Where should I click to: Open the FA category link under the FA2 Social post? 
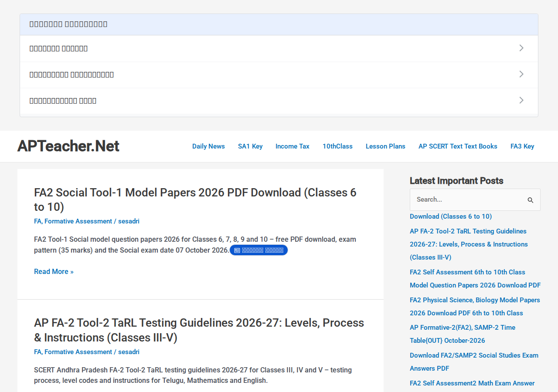37,221
